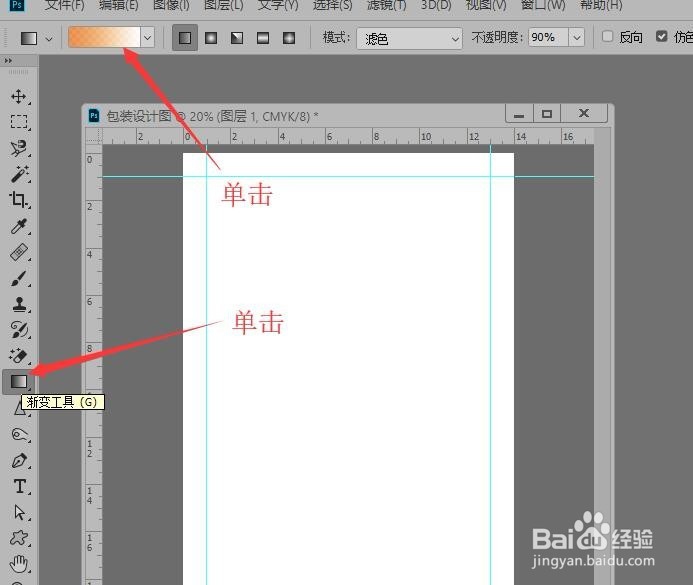Open the 视图(V) menu
Viewport: 693px width, 585px height.
tap(486, 5)
